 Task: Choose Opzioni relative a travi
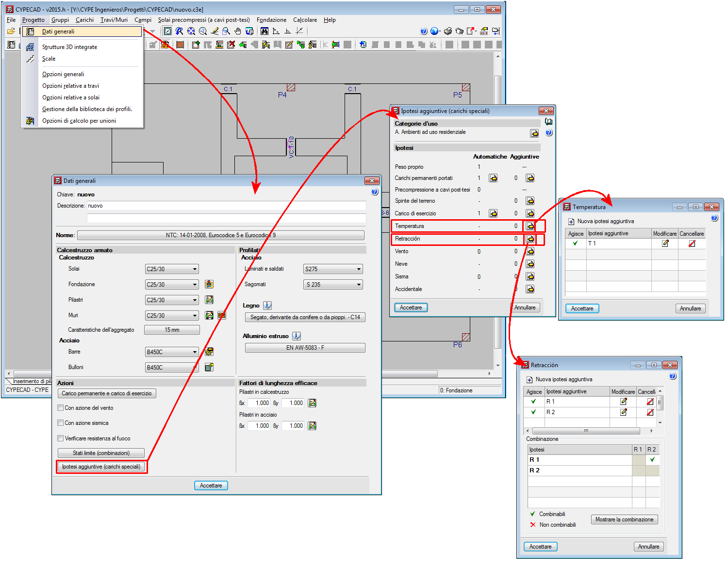(x=70, y=86)
